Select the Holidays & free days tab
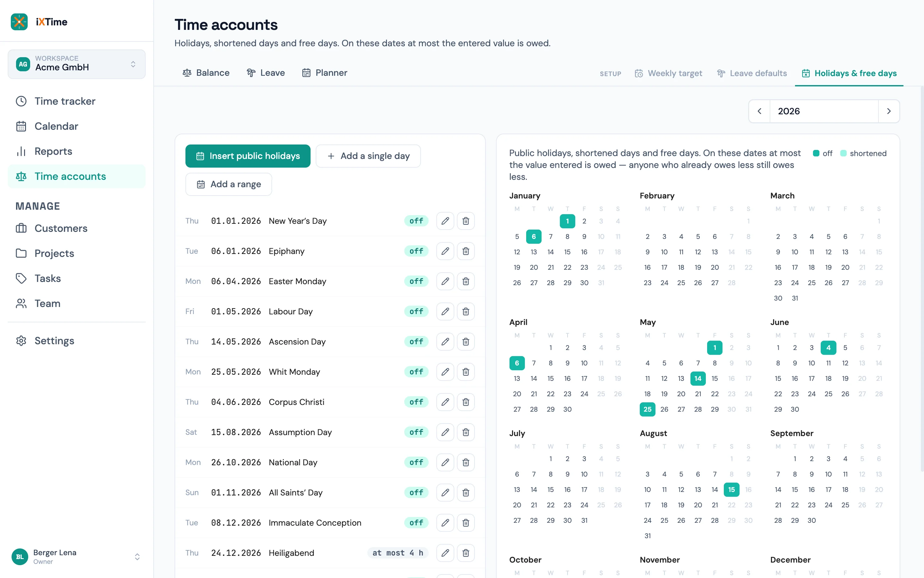The height and width of the screenshot is (578, 924). (849, 74)
